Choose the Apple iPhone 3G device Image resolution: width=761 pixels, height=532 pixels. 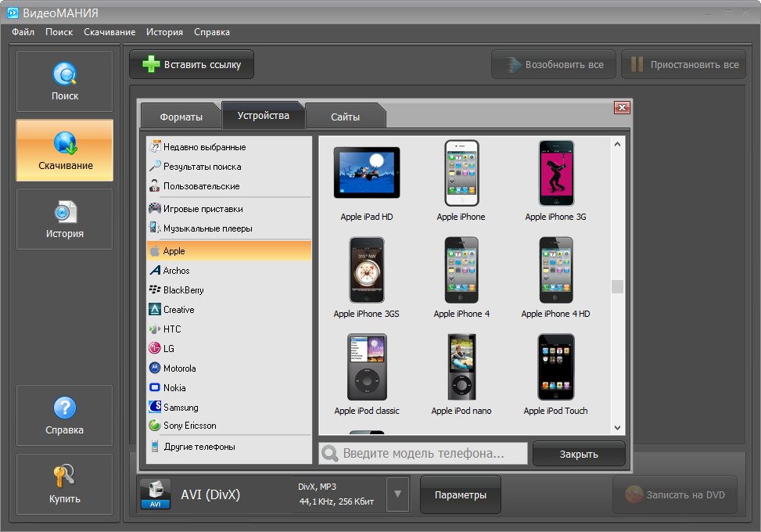pos(556,182)
